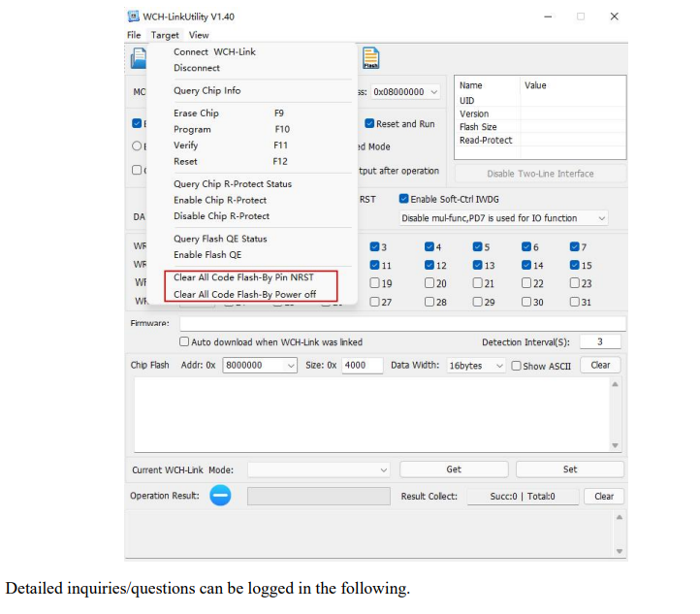
Task: Select Clear All Code Flash-By Power off
Action: click(x=244, y=294)
